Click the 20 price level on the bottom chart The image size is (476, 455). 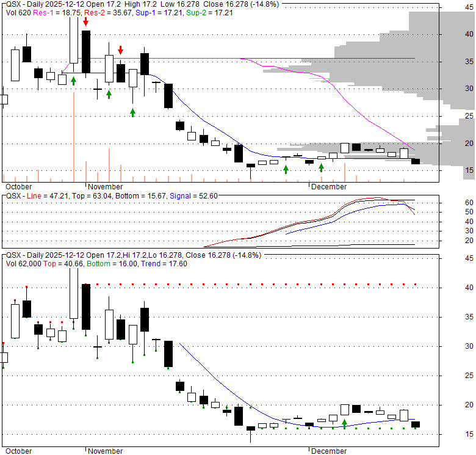[x=469, y=405]
